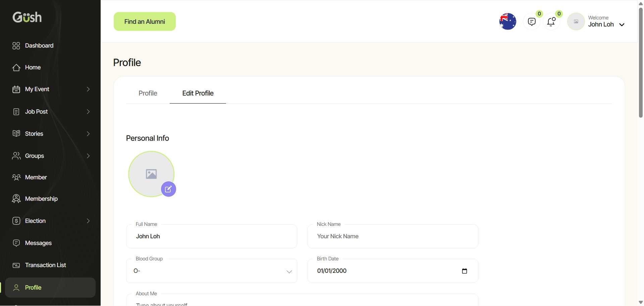This screenshot has height=306, width=644.
Task: Click the Election icon in sidebar
Action: (x=16, y=221)
